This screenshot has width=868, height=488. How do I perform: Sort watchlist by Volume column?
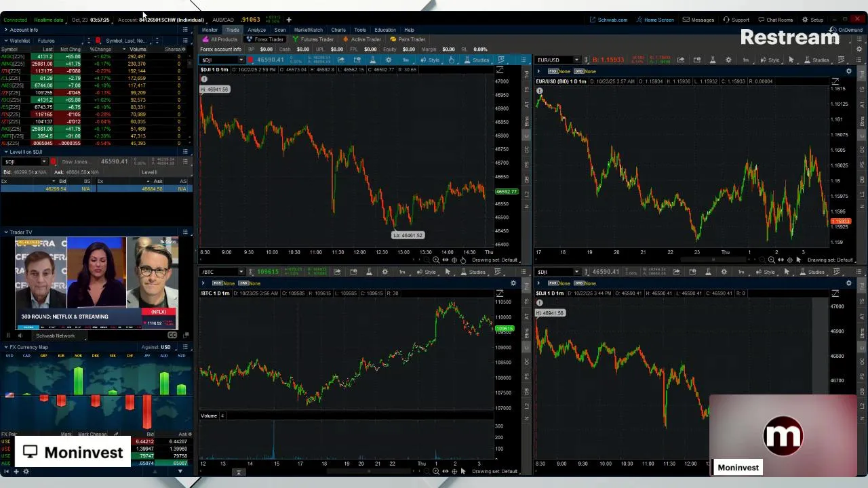[x=138, y=49]
